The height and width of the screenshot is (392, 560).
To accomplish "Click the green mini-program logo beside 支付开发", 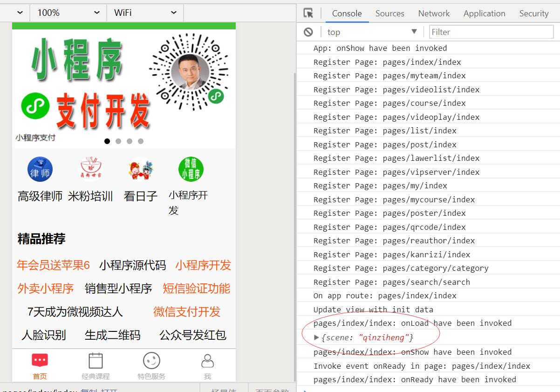I will [35, 106].
